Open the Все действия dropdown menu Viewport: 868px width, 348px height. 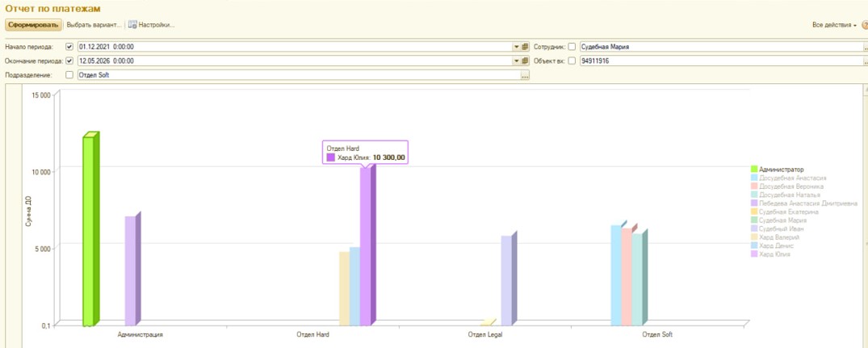pyautogui.click(x=834, y=26)
